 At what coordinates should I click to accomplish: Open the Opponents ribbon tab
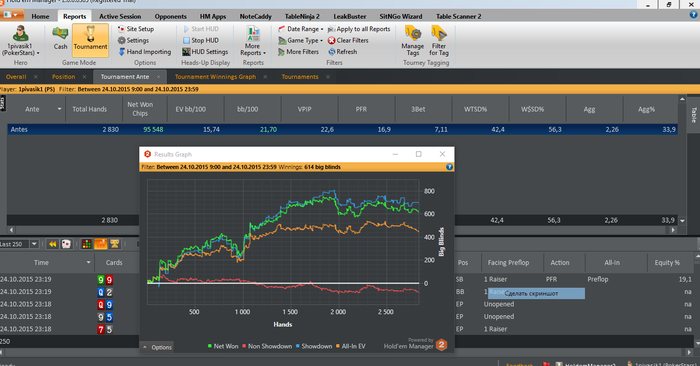point(171,17)
